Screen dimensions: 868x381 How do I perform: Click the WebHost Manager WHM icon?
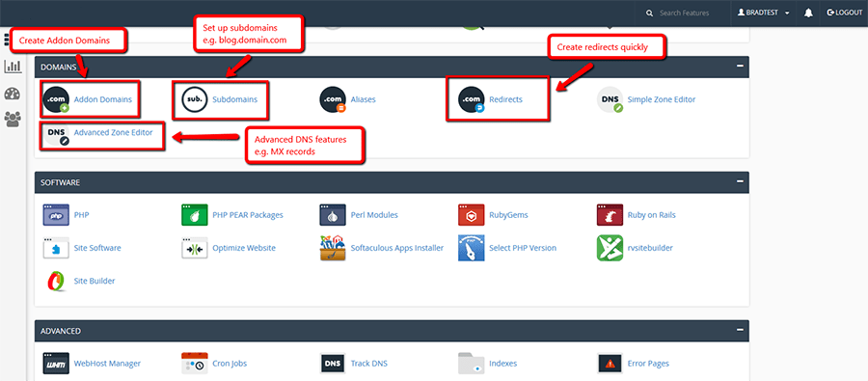pos(56,364)
